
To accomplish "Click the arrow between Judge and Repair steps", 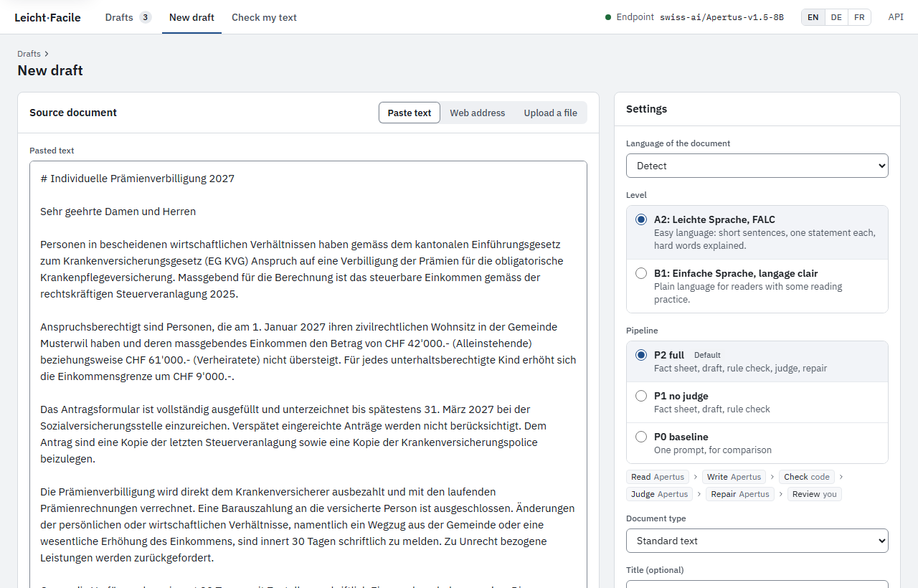I will (700, 494).
